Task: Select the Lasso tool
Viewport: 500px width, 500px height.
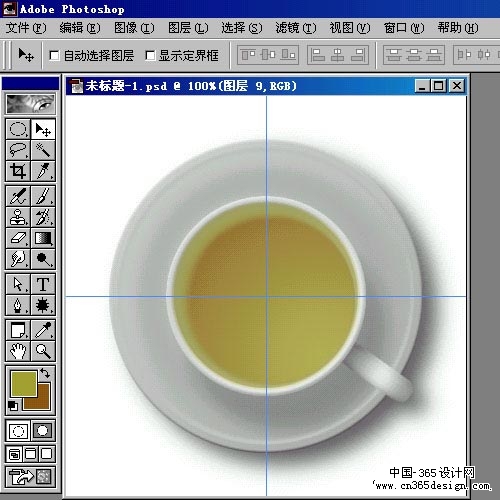Action: click(x=18, y=150)
